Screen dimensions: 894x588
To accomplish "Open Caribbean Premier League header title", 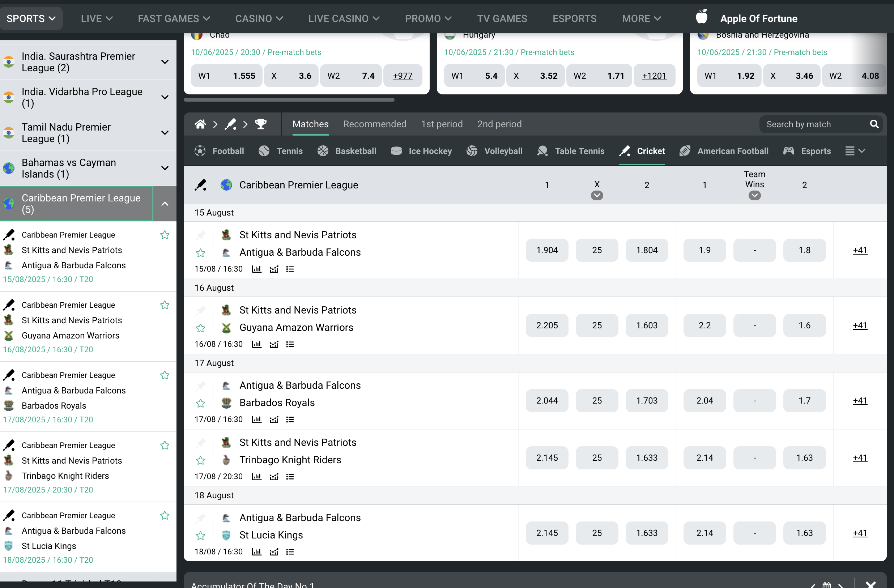I will pyautogui.click(x=299, y=185).
